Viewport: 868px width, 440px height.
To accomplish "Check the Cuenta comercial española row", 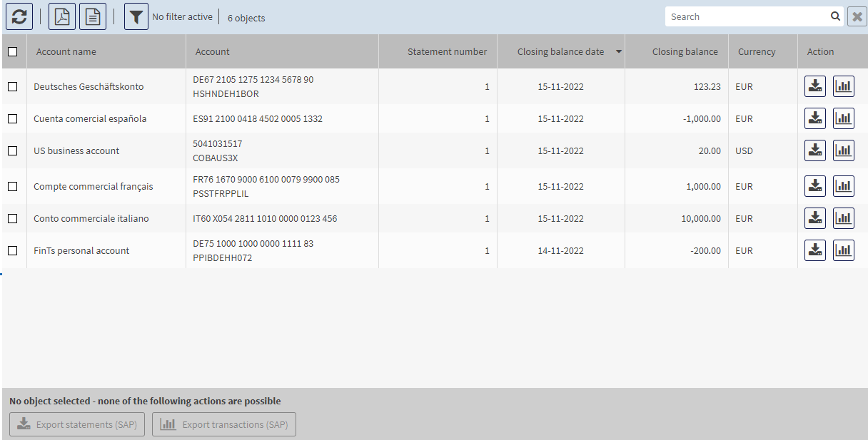I will point(12,118).
